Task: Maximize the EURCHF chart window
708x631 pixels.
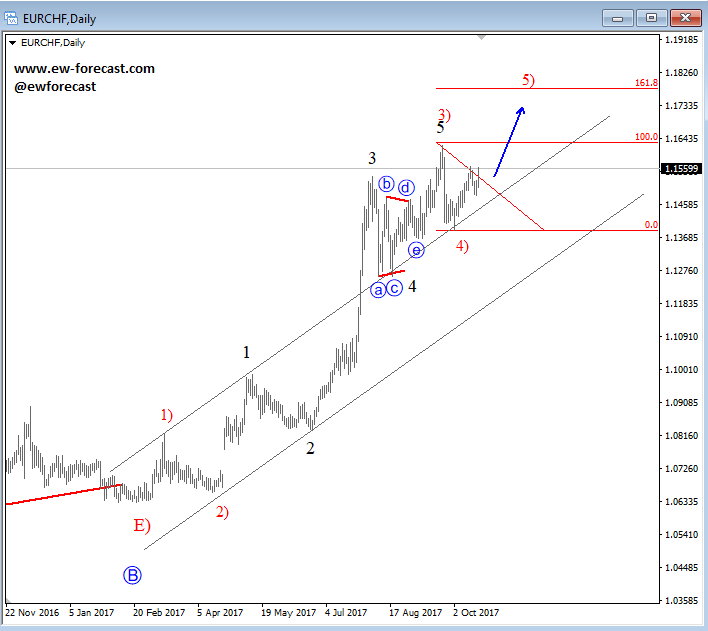Action: pyautogui.click(x=652, y=17)
